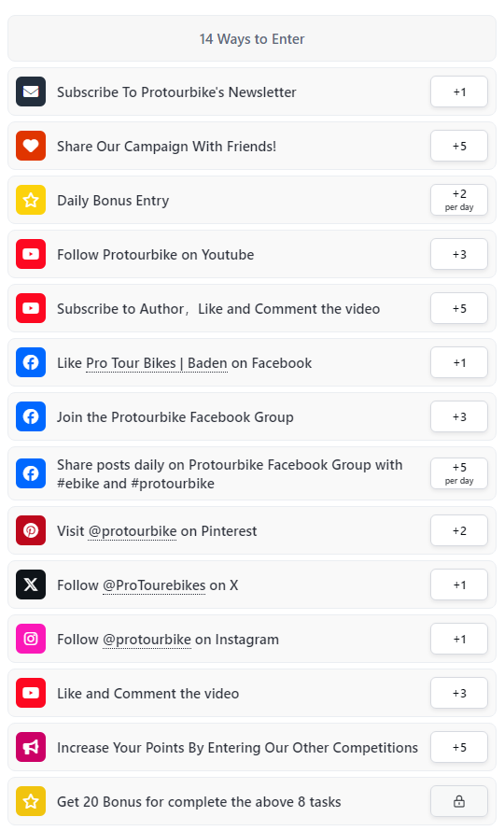Open the @ProTourebikes link on X entry
Viewport: 504px width, 831px height.
coord(154,585)
